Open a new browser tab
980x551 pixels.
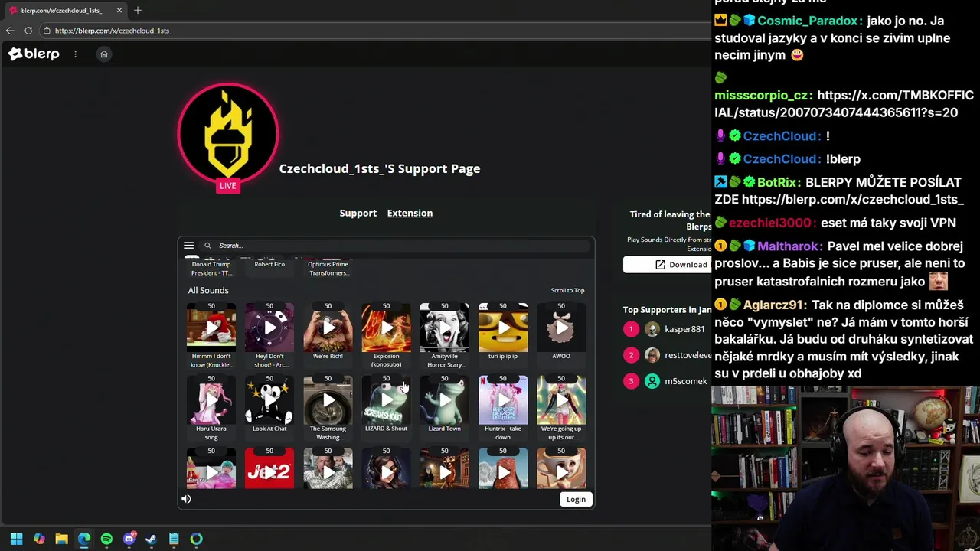(138, 10)
